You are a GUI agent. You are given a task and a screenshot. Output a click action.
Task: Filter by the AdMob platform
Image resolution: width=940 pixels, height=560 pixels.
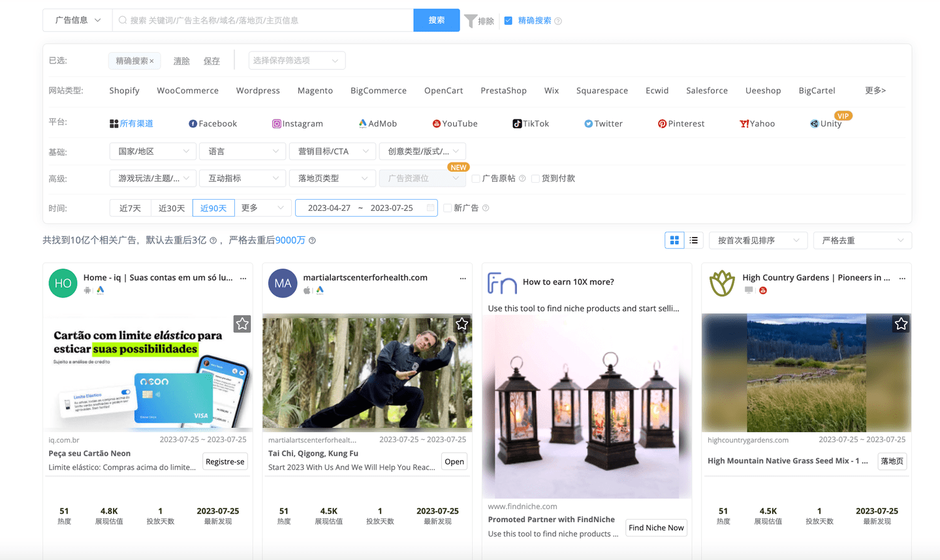(377, 123)
